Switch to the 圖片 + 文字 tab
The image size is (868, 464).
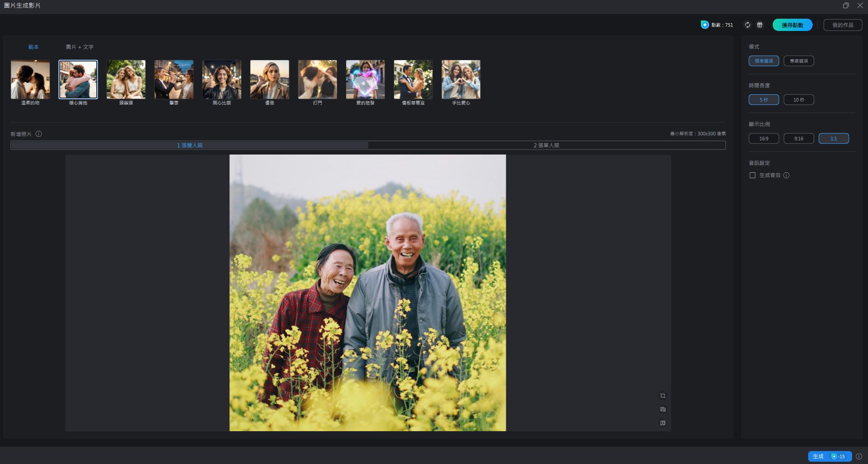coord(80,47)
